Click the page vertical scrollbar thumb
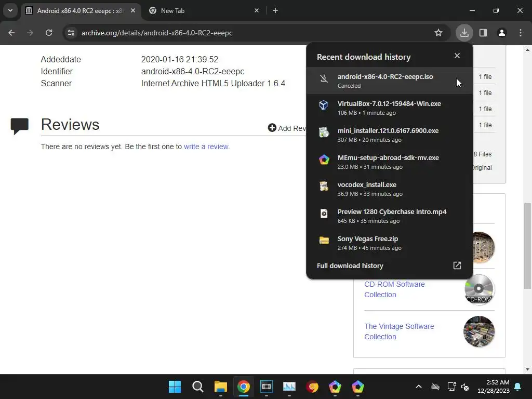This screenshot has height=399, width=532. 527,246
